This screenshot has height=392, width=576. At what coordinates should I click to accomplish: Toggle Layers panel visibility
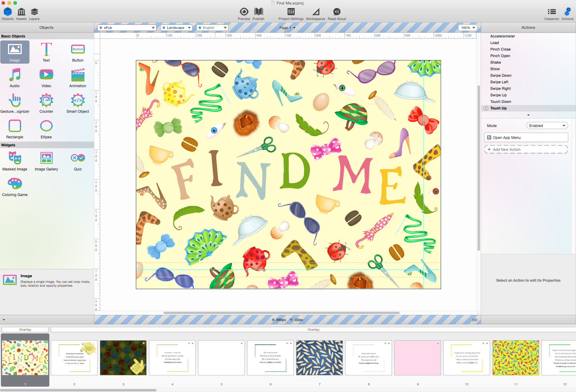(x=34, y=12)
